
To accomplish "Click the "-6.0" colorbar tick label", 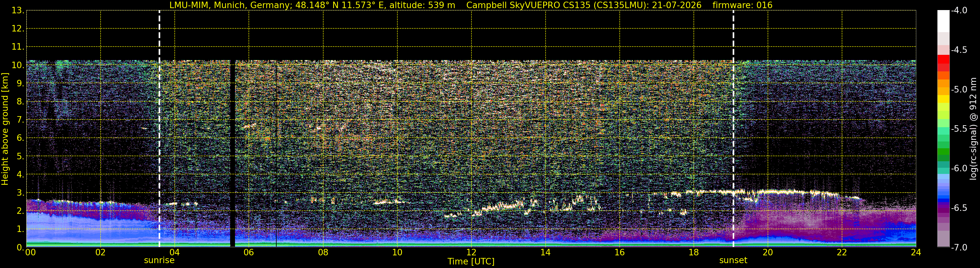I will click(959, 168).
